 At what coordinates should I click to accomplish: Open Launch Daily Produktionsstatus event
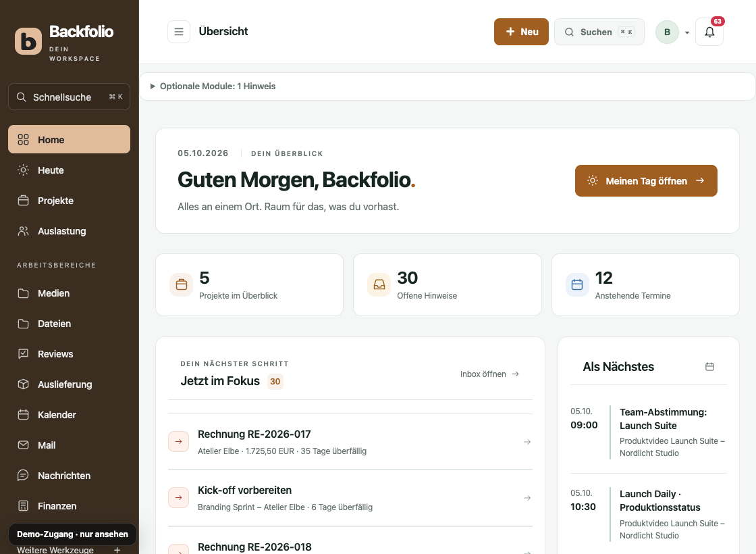point(649,514)
